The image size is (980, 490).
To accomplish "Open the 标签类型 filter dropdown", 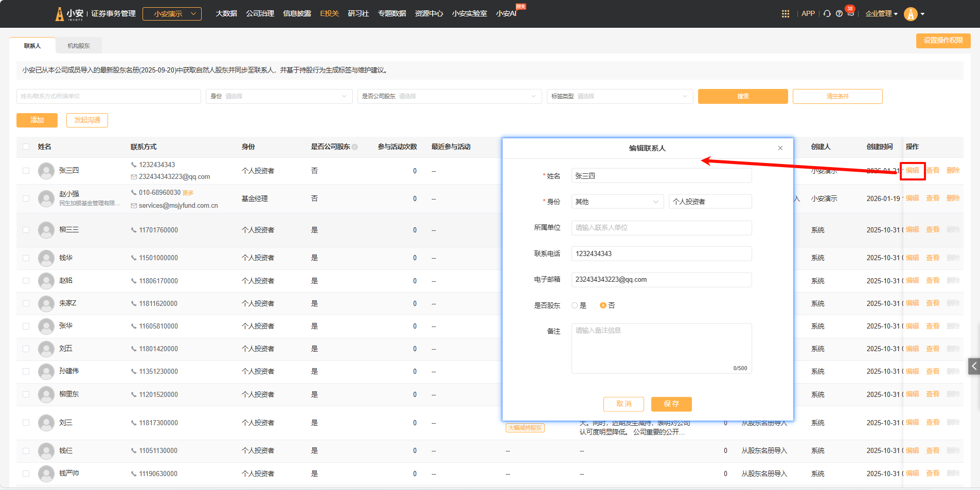I will coord(619,96).
